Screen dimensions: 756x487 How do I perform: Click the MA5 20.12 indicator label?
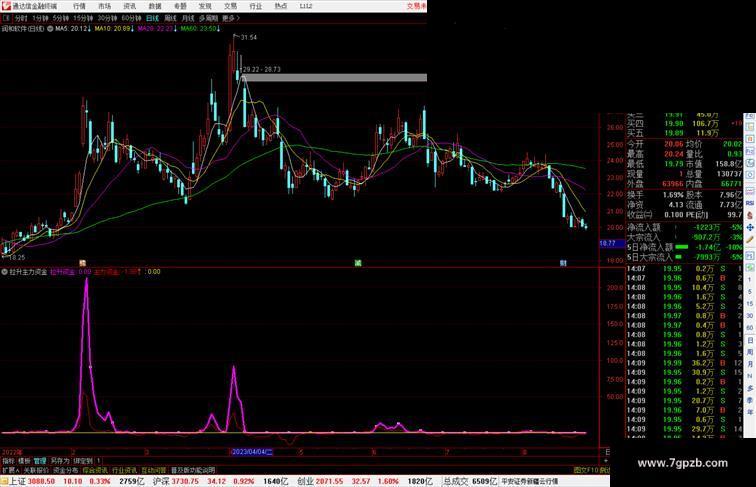click(x=72, y=29)
